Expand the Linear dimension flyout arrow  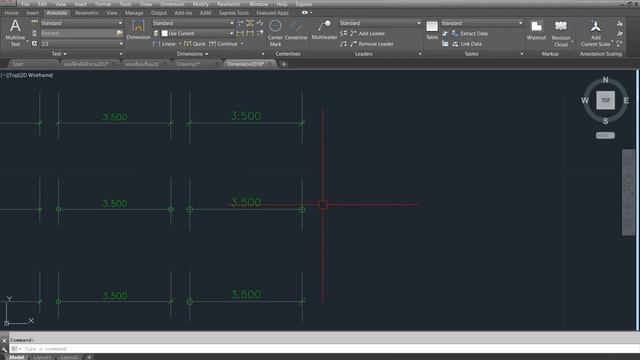180,44
